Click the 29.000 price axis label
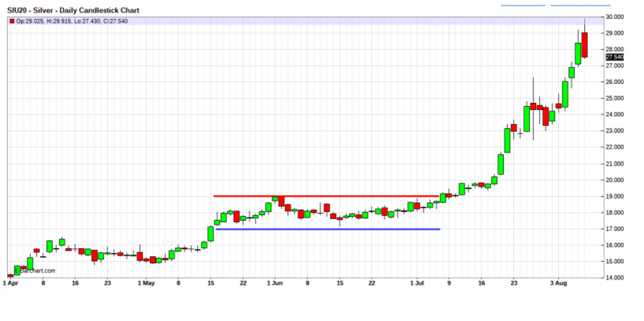Screen dimensions: 644x321 [x=615, y=33]
